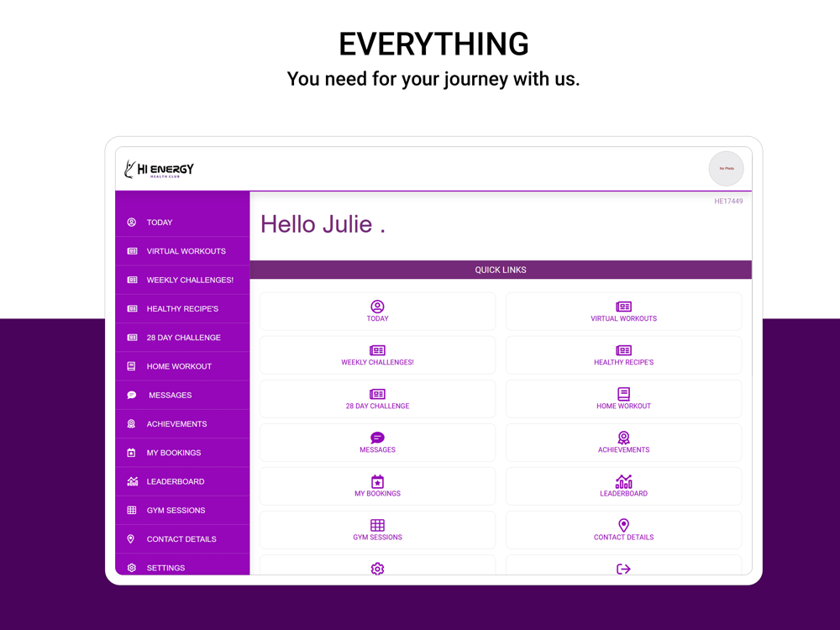Click the ACHIEVEMENTS quick link label
The image size is (840, 630).
pyautogui.click(x=623, y=450)
